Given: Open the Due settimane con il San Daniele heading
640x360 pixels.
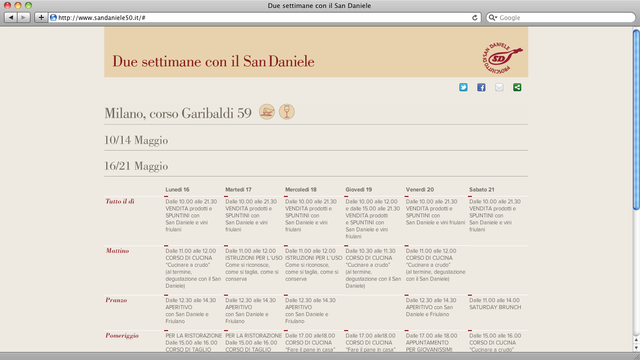Looking at the screenshot, I should (213, 61).
